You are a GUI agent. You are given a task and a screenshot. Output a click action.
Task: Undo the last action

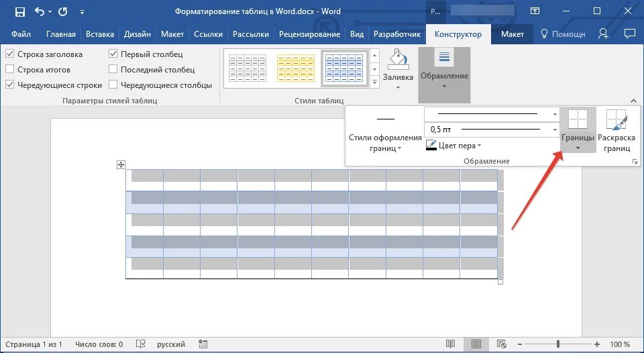click(40, 11)
